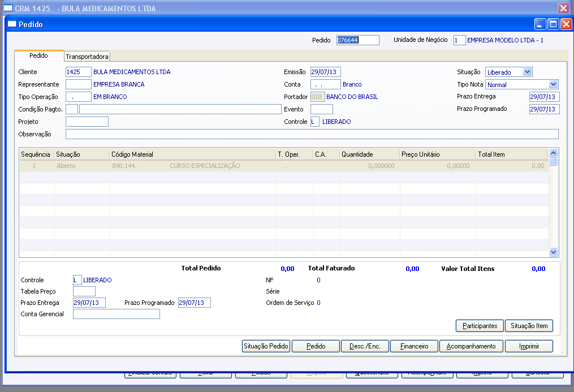
Task: Click the Observação text field
Action: 312,134
